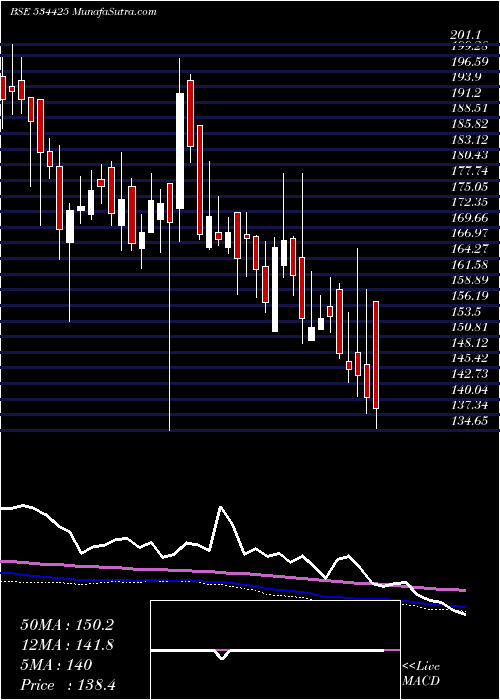Click the 150.81 price axis label
Screen dimensions: 500x700
pyautogui.click(x=472, y=327)
